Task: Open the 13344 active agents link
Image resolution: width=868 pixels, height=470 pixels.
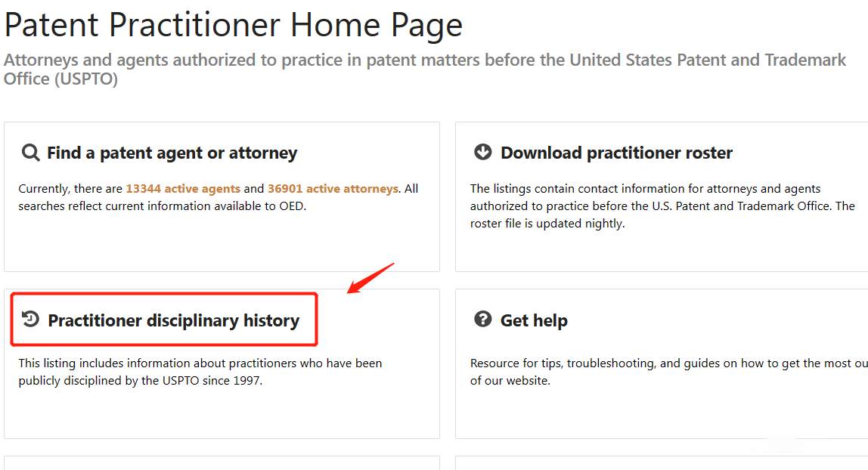Action: [183, 189]
